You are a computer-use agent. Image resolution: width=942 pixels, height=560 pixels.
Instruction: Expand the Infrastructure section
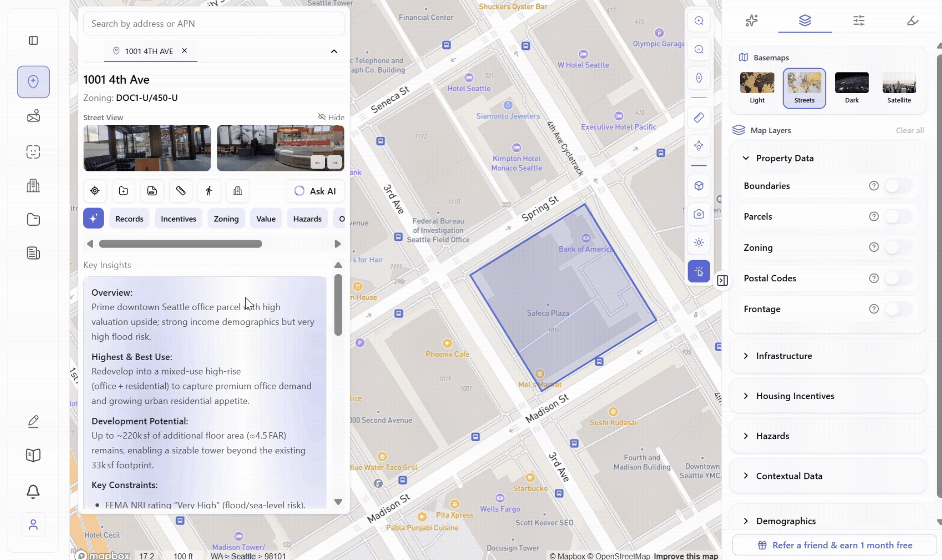(828, 356)
